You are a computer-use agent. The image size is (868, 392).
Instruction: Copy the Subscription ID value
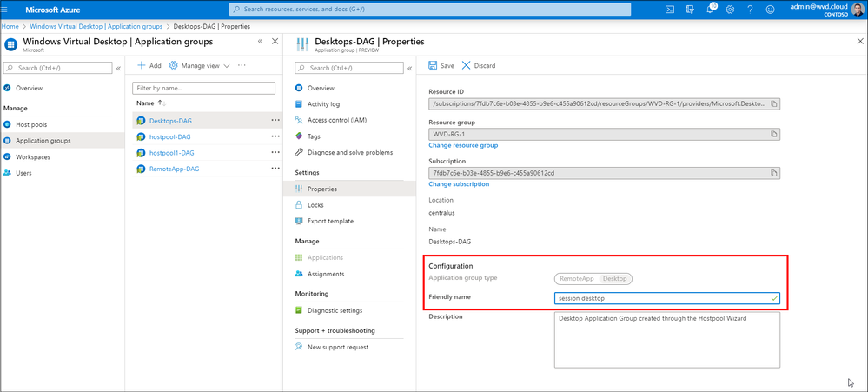point(774,173)
